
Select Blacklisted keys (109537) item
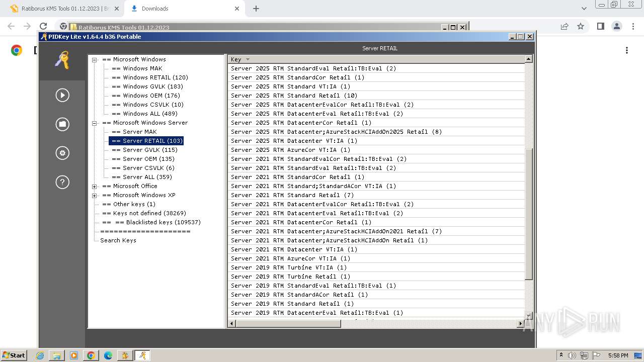151,222
